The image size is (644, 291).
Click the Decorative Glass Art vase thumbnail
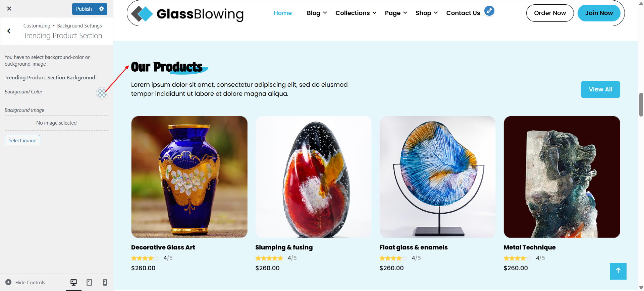coord(189,177)
